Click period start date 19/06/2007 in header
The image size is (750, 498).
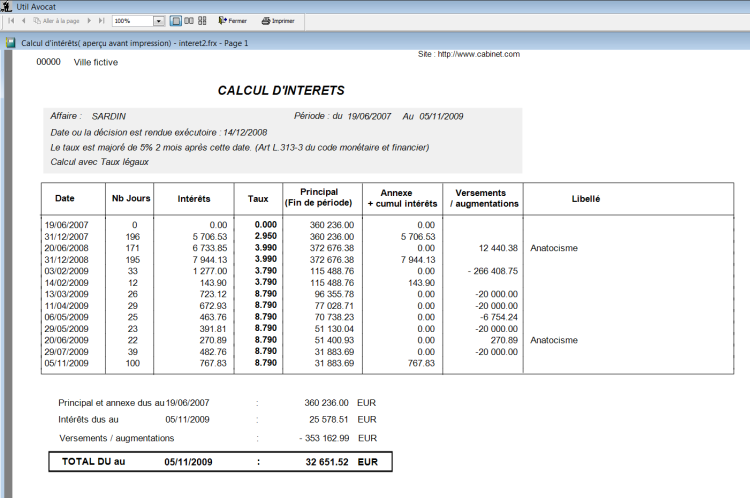click(x=369, y=116)
